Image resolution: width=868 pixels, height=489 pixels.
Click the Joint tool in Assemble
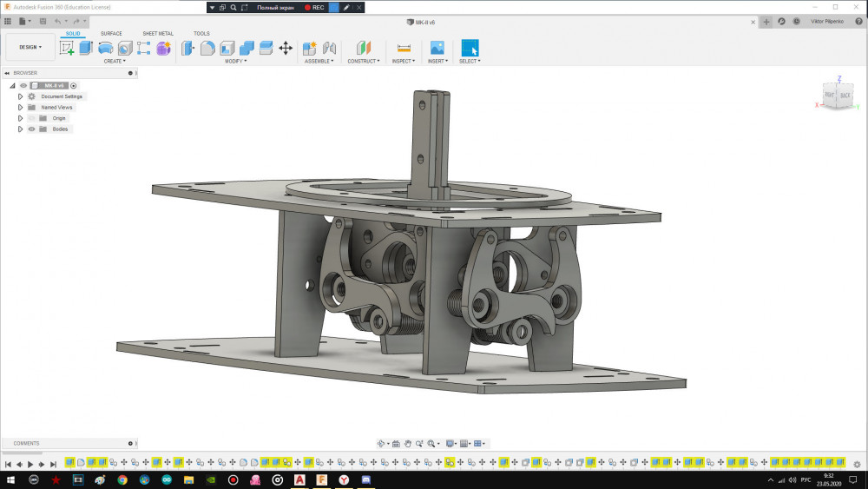329,49
